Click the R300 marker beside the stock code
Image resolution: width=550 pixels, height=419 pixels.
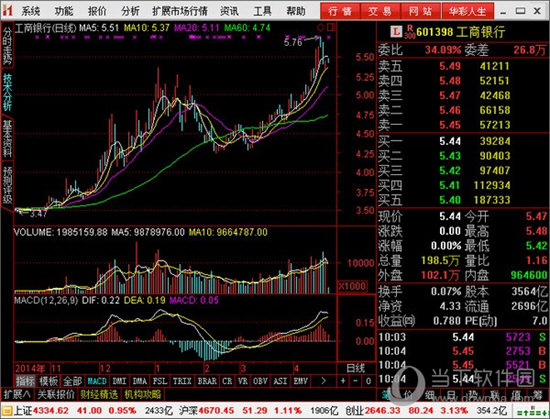click(410, 32)
